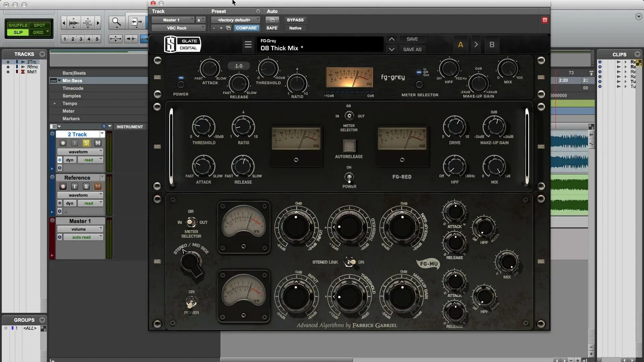Click the next preset down arrow
This screenshot has width=644, height=362.
(x=391, y=49)
